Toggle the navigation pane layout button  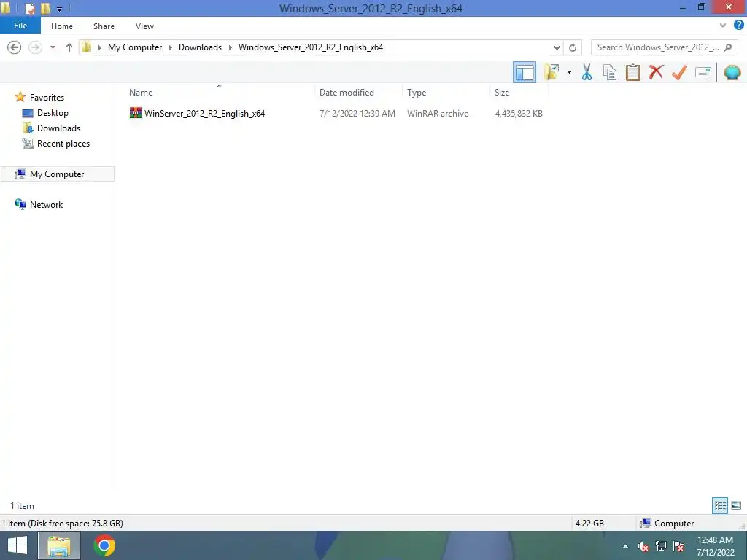click(524, 72)
